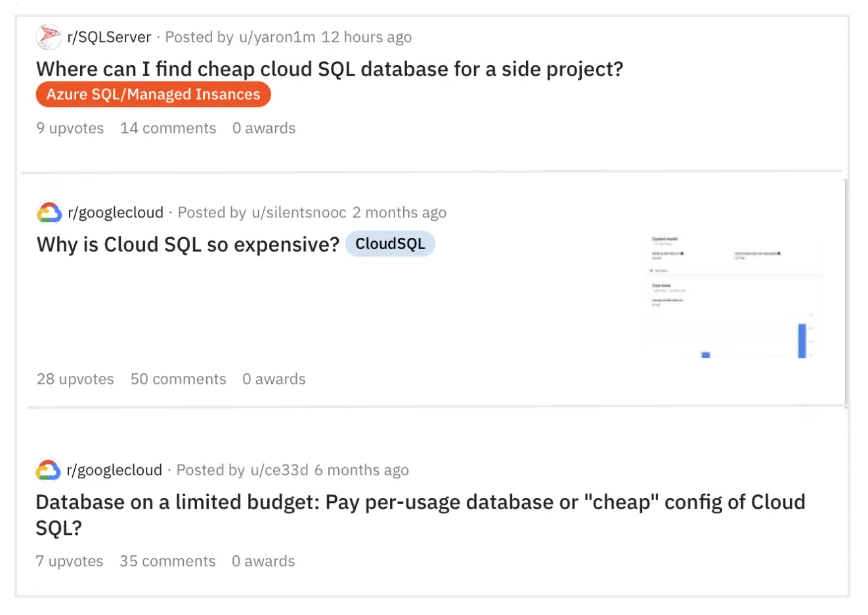Open the r/SQLServer subreddit link
The image size is (868, 615).
click(109, 37)
